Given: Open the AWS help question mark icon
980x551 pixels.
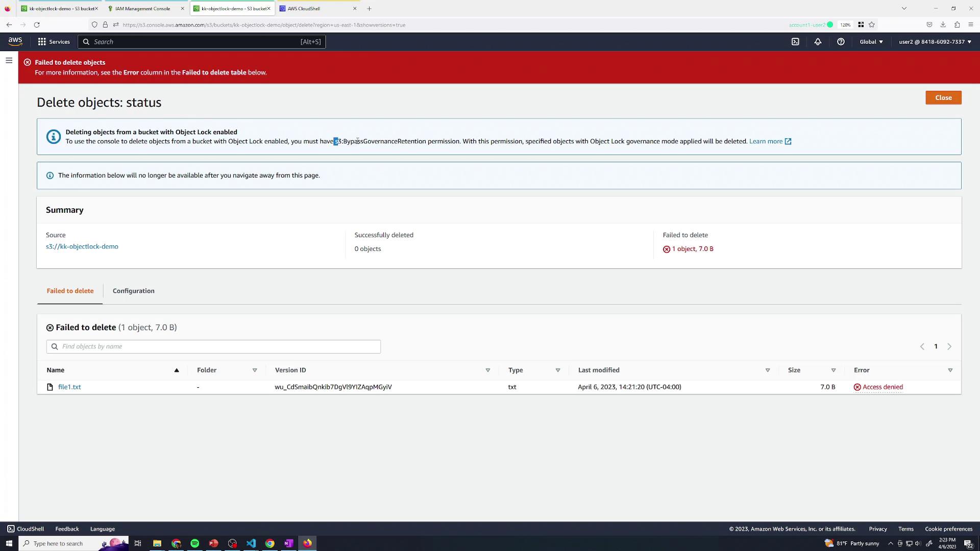Looking at the screenshot, I should pos(841,42).
